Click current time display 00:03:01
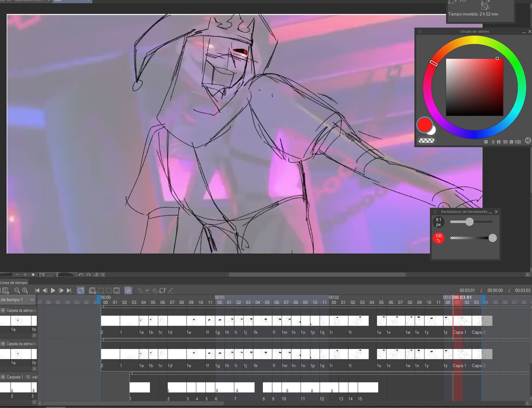 [467, 290]
